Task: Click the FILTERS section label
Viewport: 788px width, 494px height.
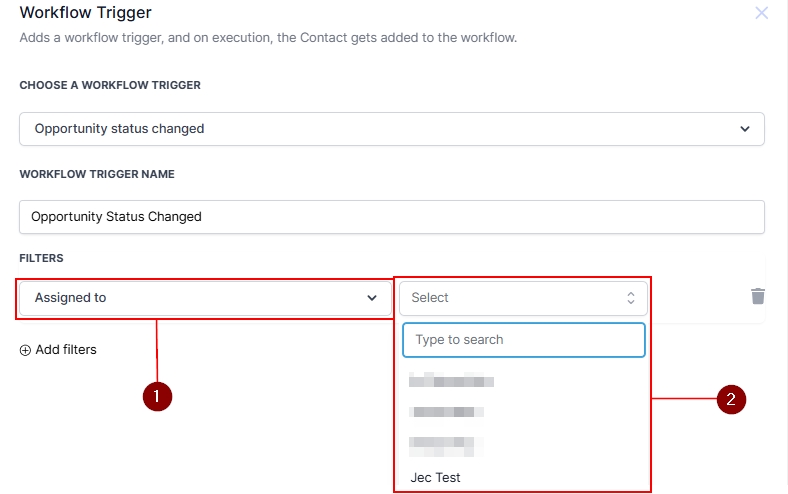Action: tap(41, 258)
